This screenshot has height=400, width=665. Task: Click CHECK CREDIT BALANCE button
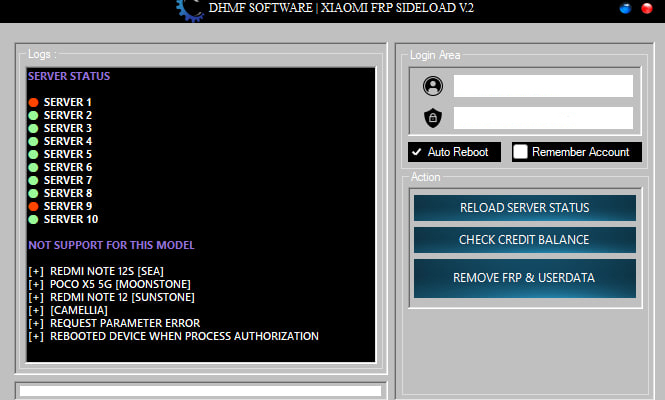coord(525,240)
